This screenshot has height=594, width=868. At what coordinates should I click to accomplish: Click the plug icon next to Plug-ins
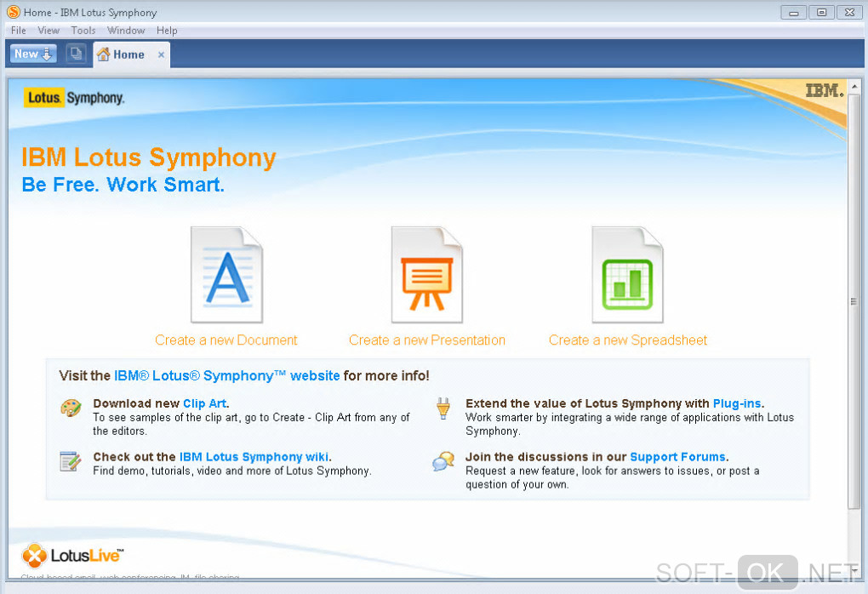coord(443,409)
